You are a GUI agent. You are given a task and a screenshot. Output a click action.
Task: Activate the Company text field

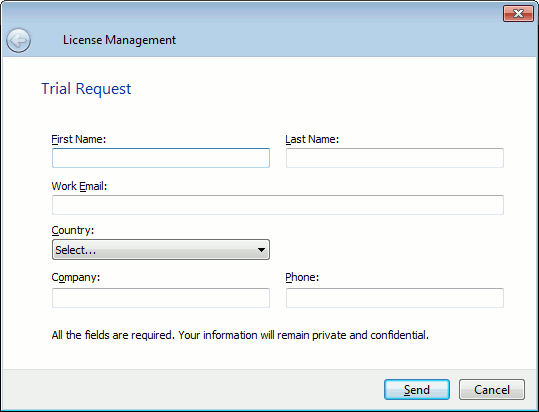(x=161, y=298)
